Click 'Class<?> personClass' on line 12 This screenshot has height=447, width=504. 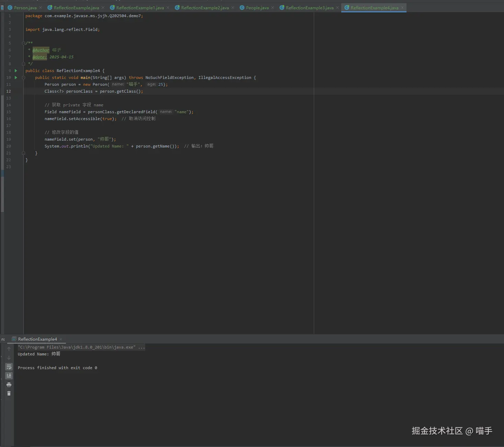tap(69, 91)
